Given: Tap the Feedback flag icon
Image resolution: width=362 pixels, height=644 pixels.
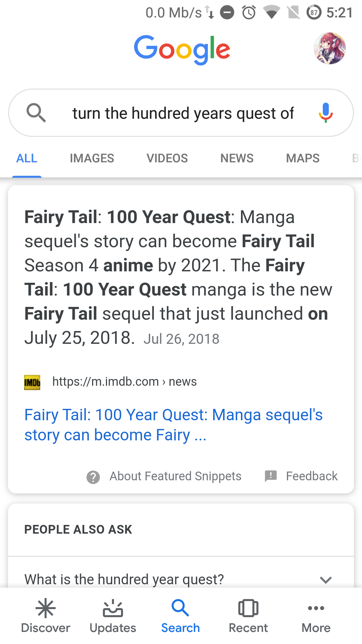Looking at the screenshot, I should (271, 476).
